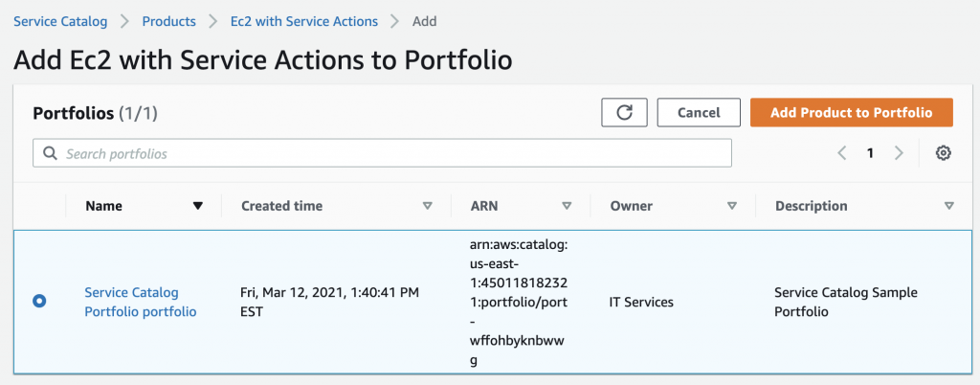Screen dimensions: 980x385
Task: Focus the Search portfolios field
Action: coord(382,153)
